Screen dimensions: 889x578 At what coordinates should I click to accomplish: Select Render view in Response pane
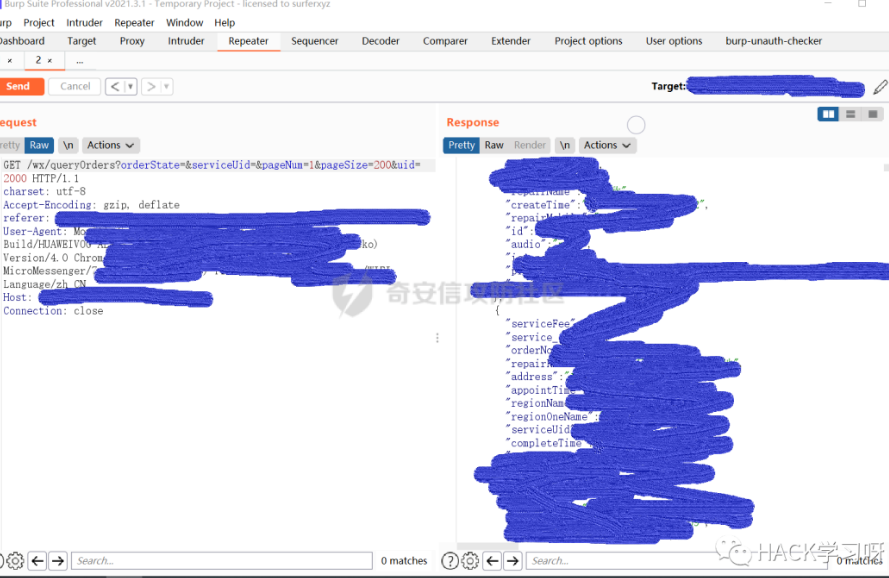click(530, 145)
